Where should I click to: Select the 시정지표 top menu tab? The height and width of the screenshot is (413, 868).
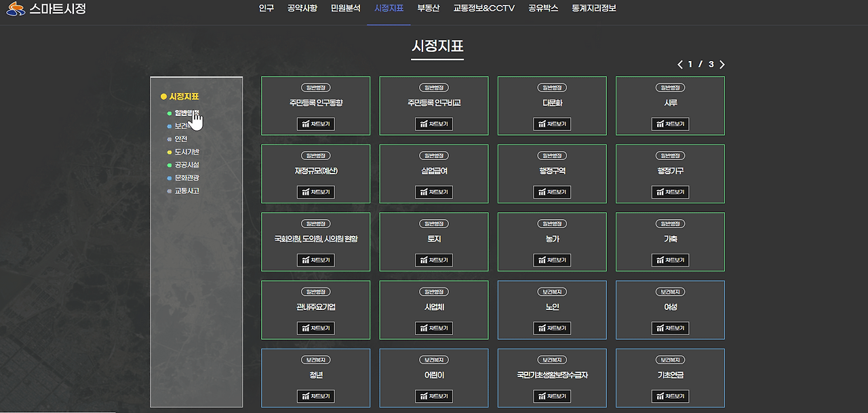coord(389,8)
